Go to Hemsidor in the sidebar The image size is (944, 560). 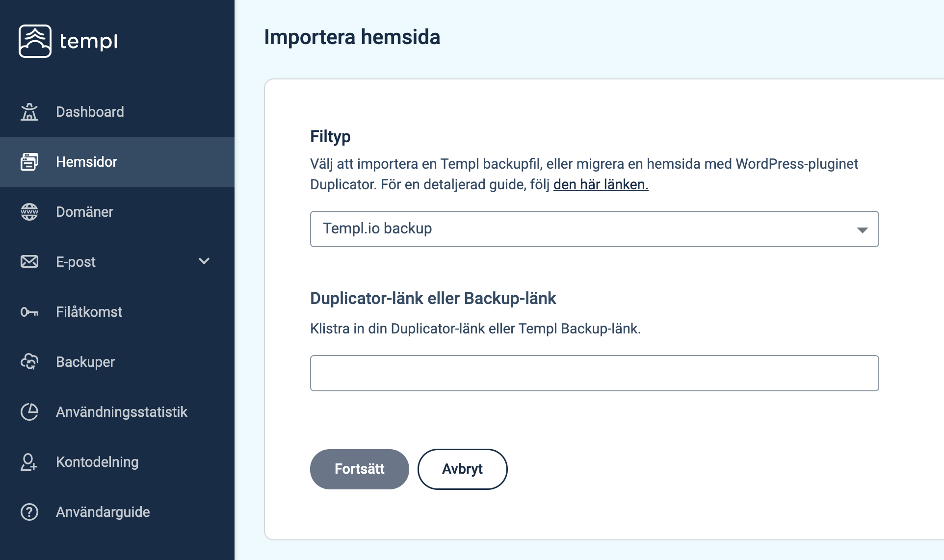[x=117, y=162]
